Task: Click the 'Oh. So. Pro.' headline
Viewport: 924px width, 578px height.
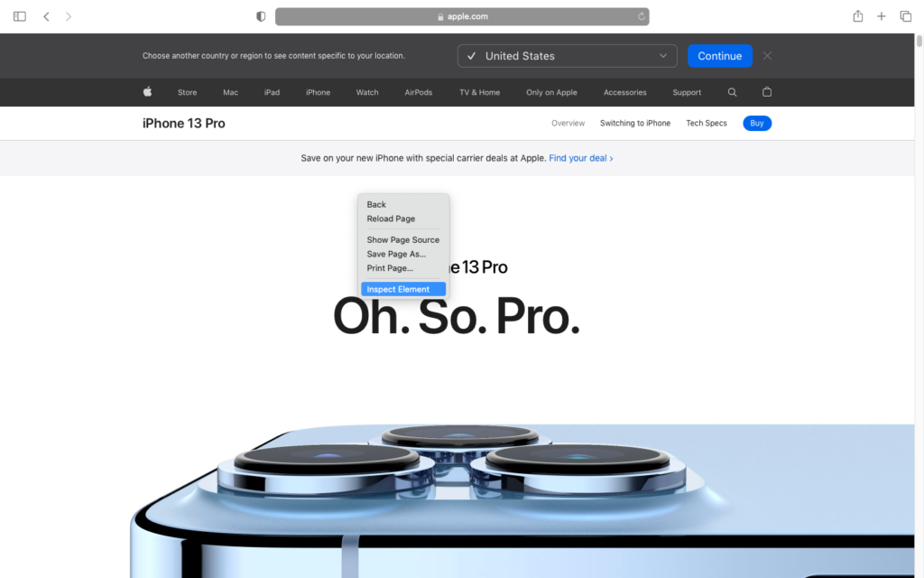Action: coord(457,317)
